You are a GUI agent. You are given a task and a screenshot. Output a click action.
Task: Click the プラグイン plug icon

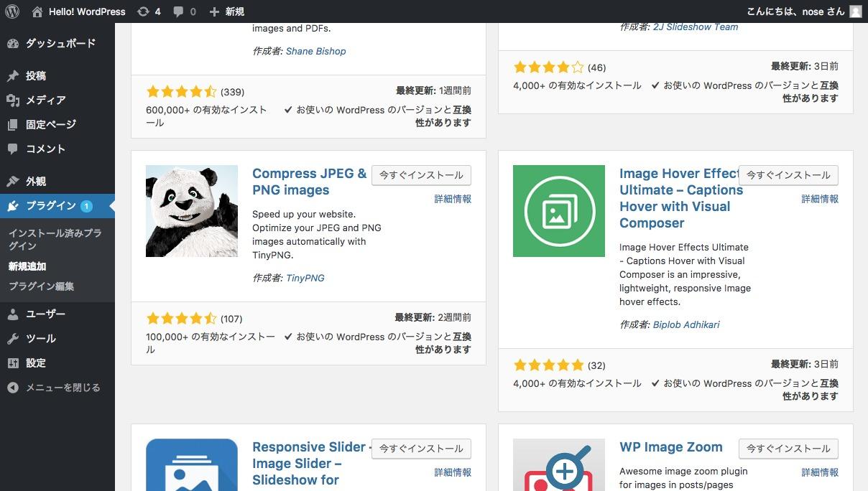[x=13, y=206]
